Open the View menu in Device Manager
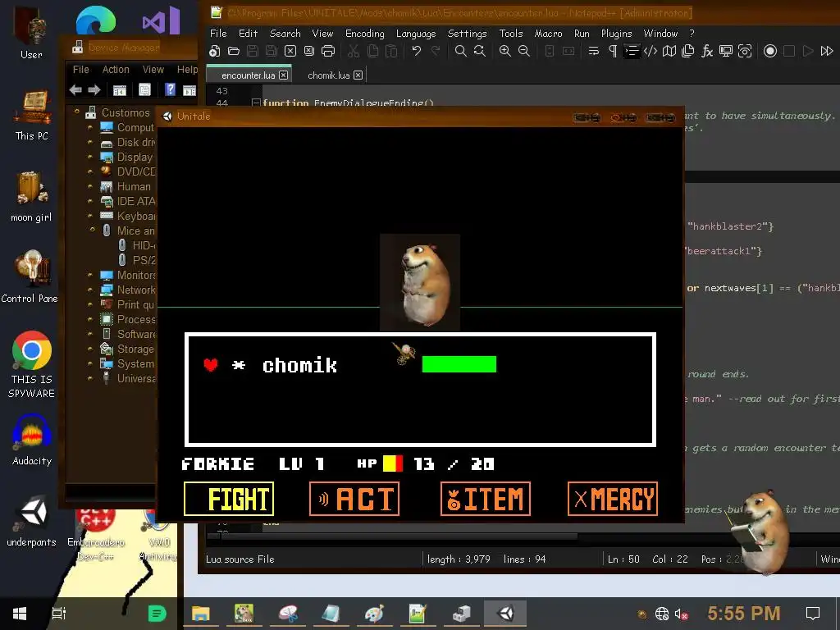The width and height of the screenshot is (840, 630). tap(153, 70)
